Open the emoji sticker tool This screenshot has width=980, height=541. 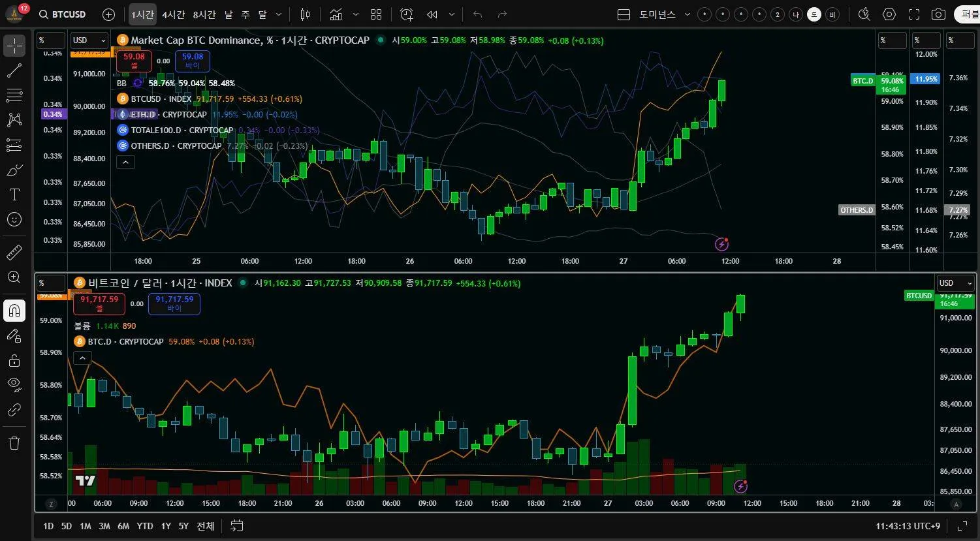[14, 220]
